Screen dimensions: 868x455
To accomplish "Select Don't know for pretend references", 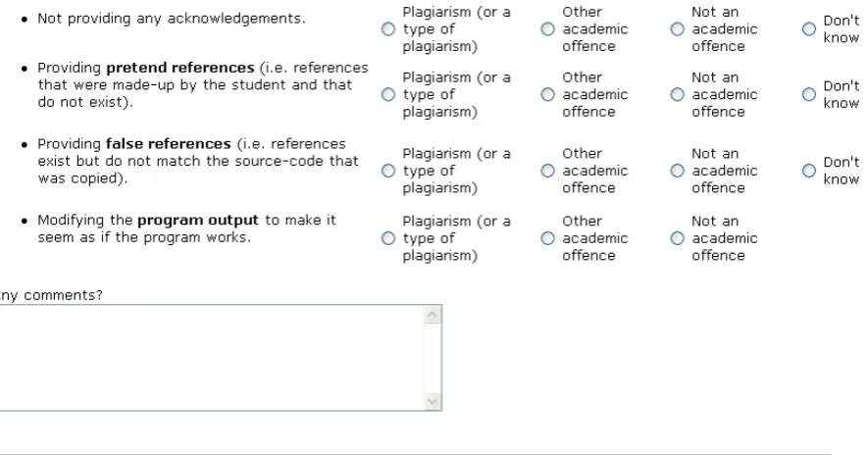I will (809, 95).
